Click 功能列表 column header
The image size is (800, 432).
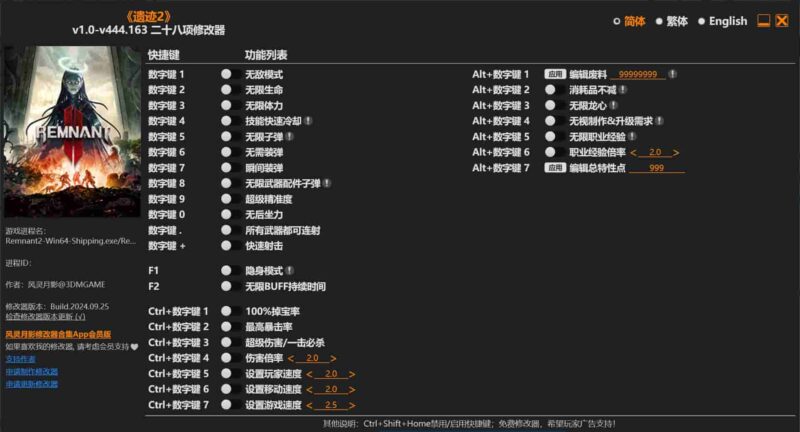pyautogui.click(x=266, y=55)
